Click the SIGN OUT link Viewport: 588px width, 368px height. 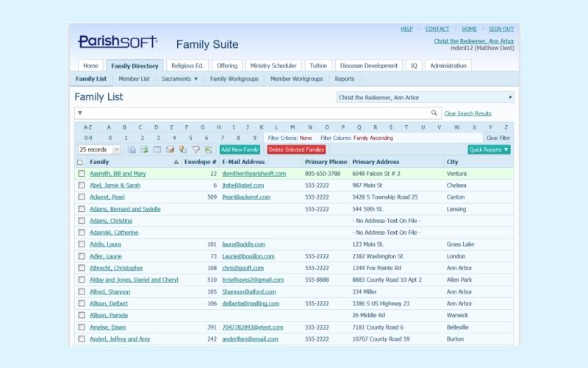pyautogui.click(x=501, y=29)
